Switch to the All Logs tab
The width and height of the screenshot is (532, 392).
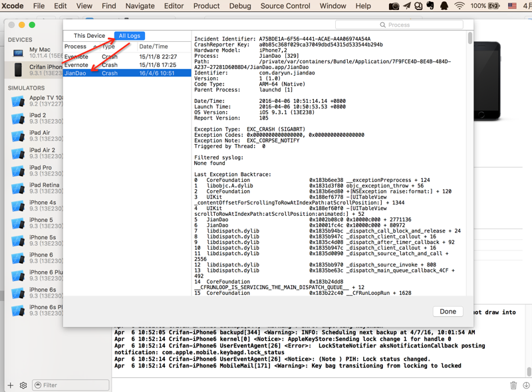tap(129, 36)
